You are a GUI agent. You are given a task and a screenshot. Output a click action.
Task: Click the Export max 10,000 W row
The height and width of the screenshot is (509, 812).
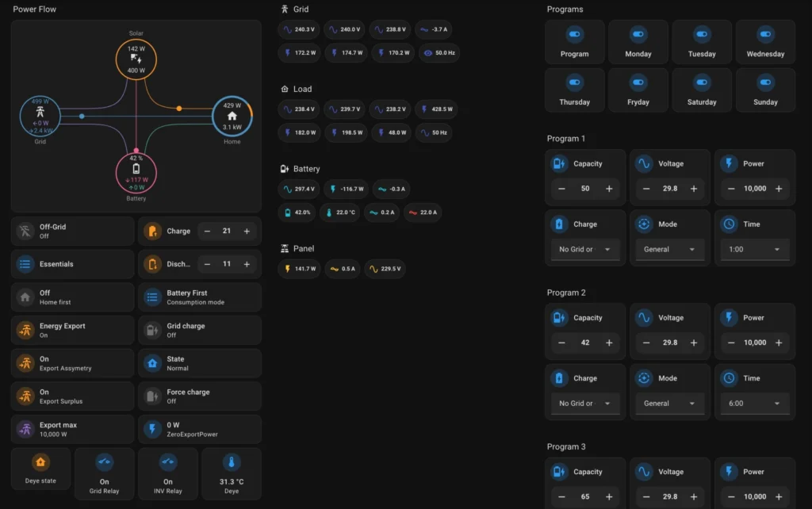[72, 429]
